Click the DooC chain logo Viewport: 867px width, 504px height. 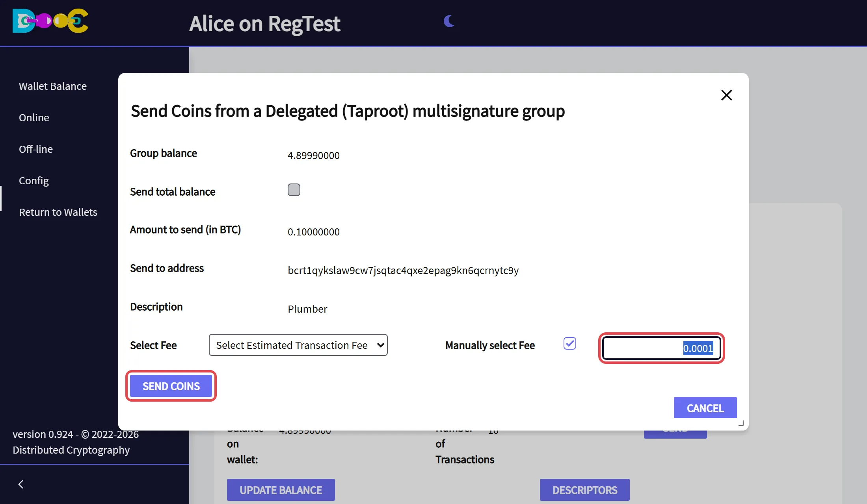coord(50,21)
